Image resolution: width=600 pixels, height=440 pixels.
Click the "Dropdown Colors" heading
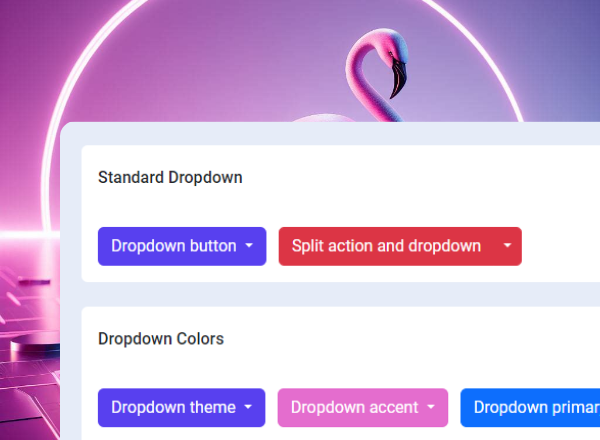(161, 339)
